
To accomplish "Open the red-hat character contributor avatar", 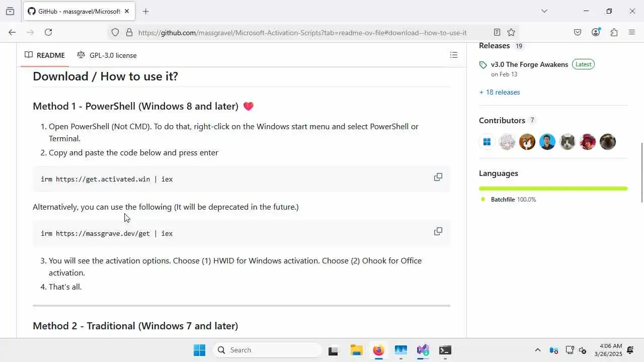I will point(588,142).
